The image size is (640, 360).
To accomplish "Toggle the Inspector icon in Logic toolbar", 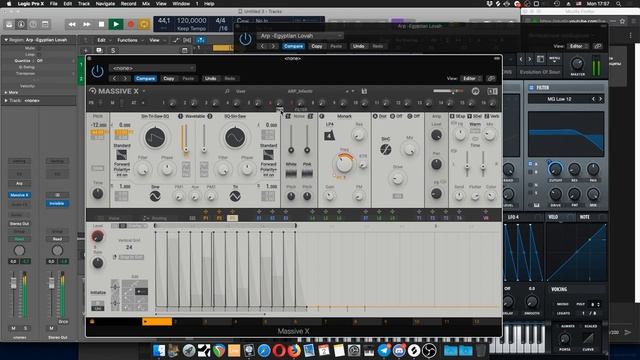I will [x=21, y=24].
